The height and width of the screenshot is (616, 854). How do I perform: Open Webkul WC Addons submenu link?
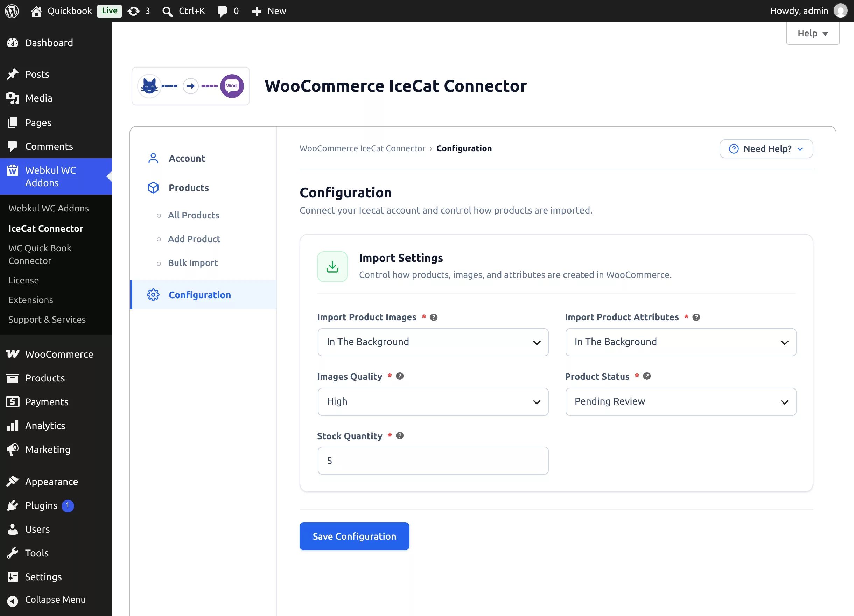[x=49, y=208]
